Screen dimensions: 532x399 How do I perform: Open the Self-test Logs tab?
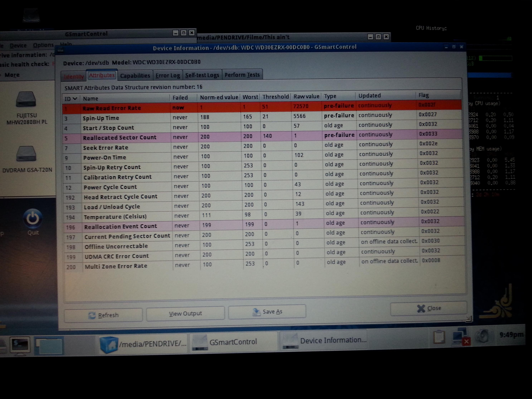[x=202, y=75]
